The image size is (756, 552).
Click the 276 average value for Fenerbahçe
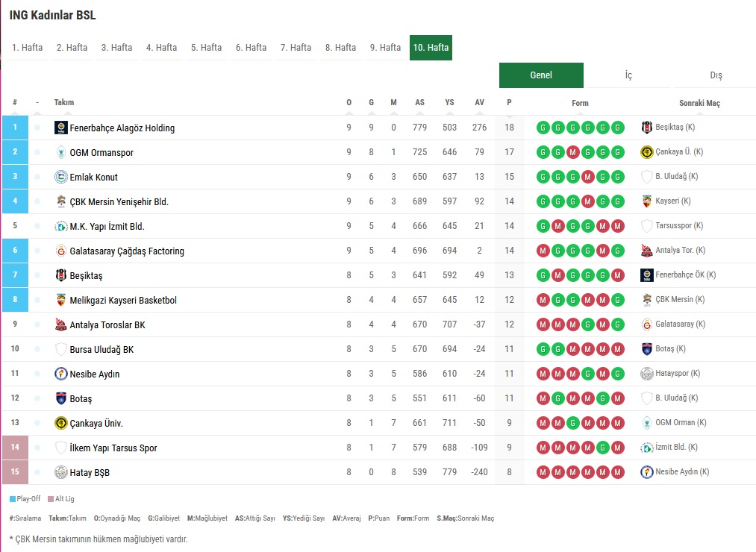(479, 128)
